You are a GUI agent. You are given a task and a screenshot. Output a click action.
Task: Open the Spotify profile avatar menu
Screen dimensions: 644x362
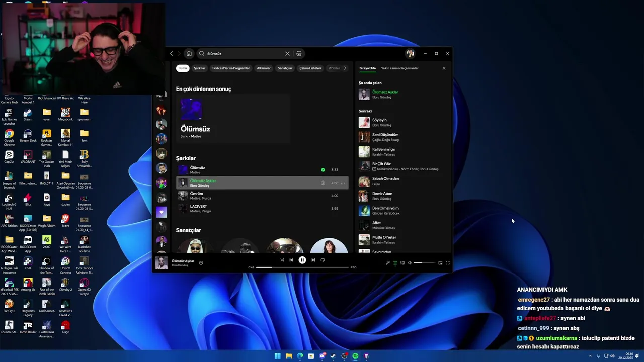click(x=410, y=54)
